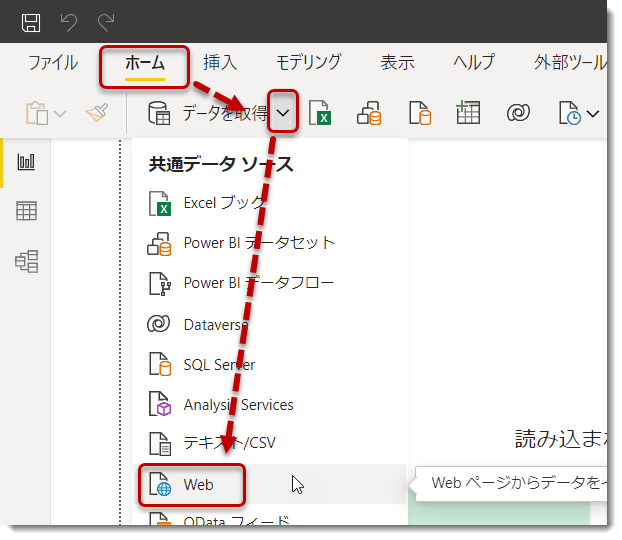Viewport: 622px width, 540px height.
Task: Switch to the 挿入 tab
Action: (220, 63)
